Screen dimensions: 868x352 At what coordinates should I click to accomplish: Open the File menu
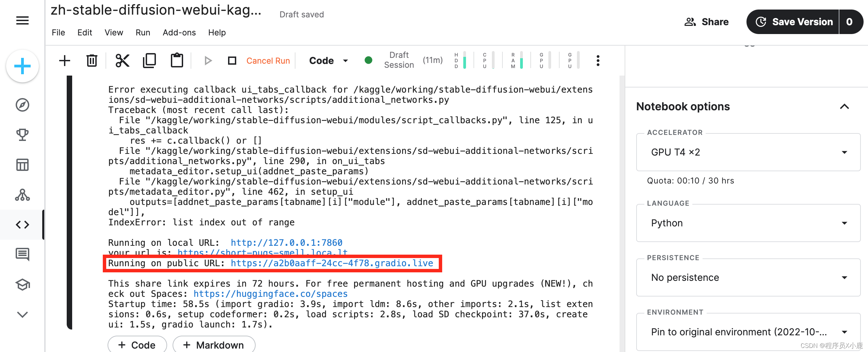[58, 32]
